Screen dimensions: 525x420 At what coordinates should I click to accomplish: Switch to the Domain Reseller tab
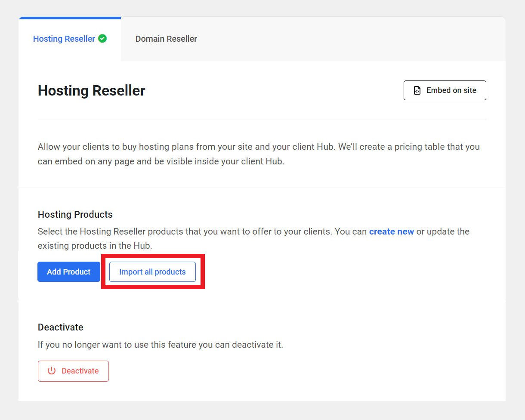click(166, 39)
